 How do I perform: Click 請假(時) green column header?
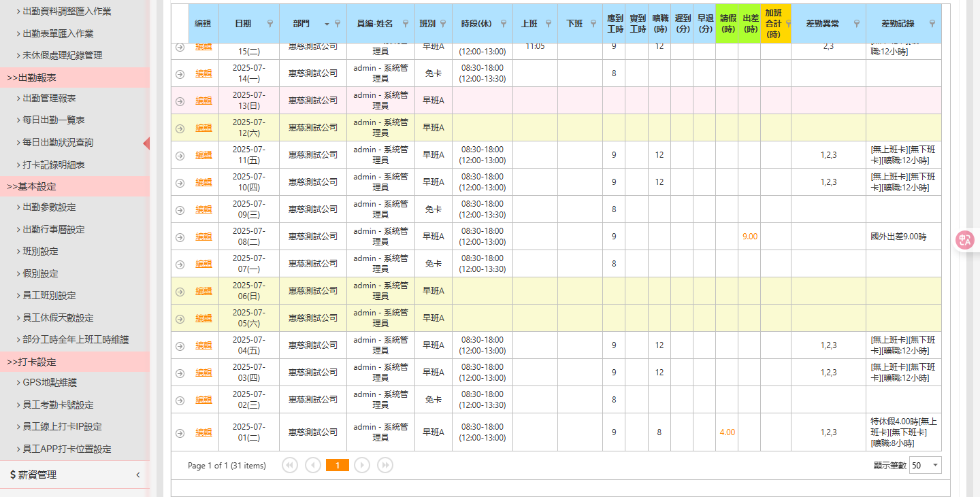tap(727, 24)
